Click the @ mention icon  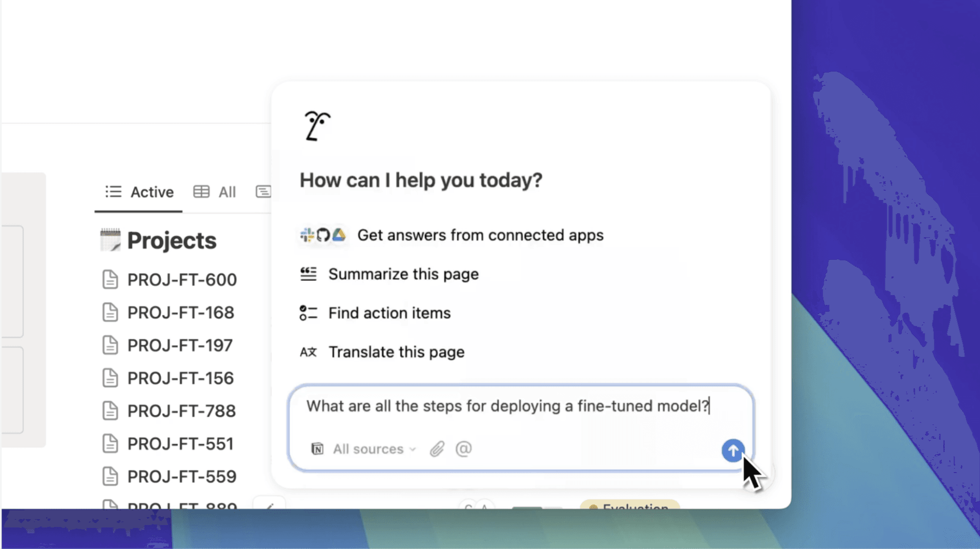(463, 449)
